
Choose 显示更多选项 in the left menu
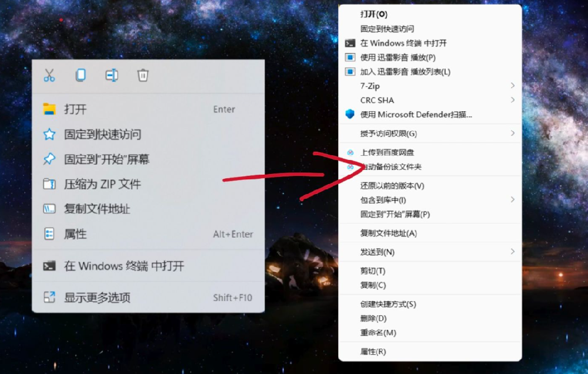[97, 298]
